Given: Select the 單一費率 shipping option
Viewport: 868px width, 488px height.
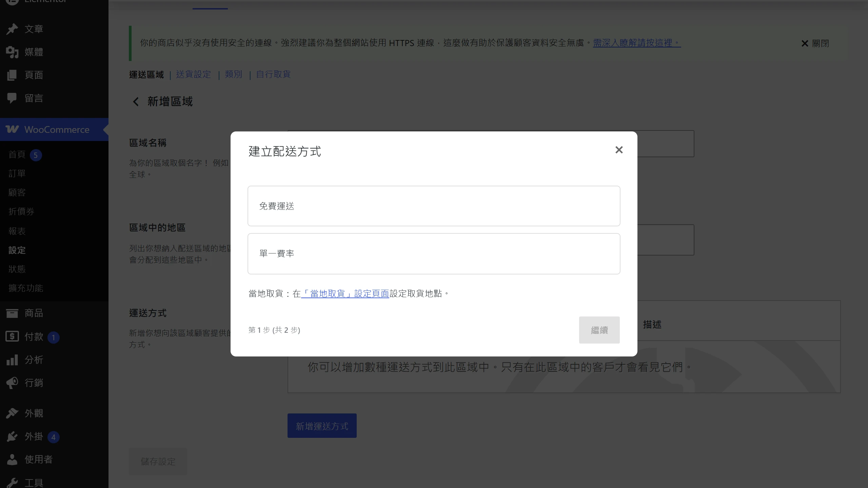Looking at the screenshot, I should pos(434,253).
